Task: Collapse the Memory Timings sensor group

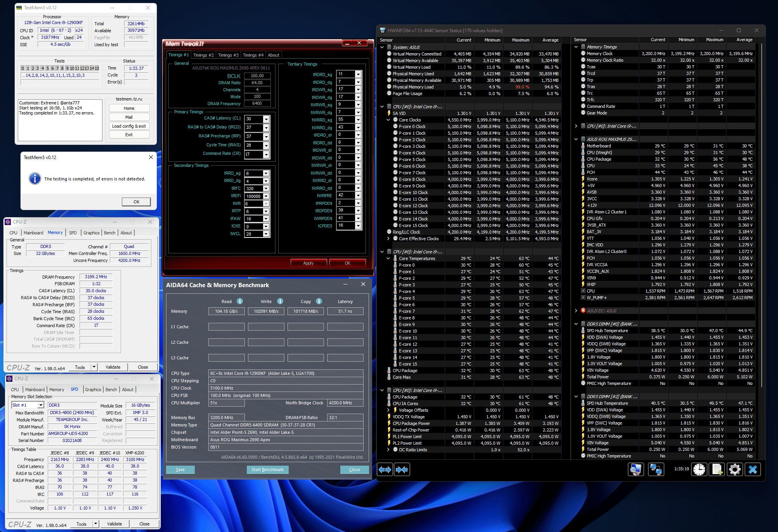Action: 576,47
